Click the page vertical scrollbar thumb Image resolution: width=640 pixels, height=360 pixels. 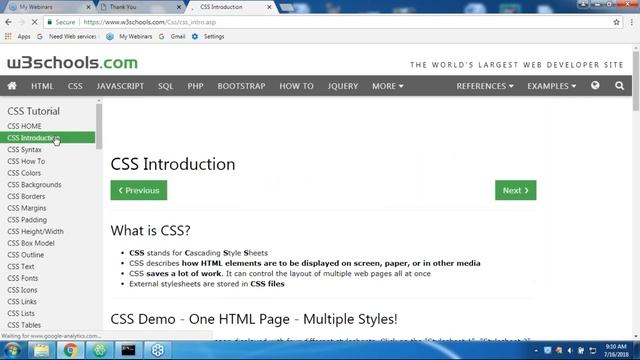pyautogui.click(x=636, y=80)
